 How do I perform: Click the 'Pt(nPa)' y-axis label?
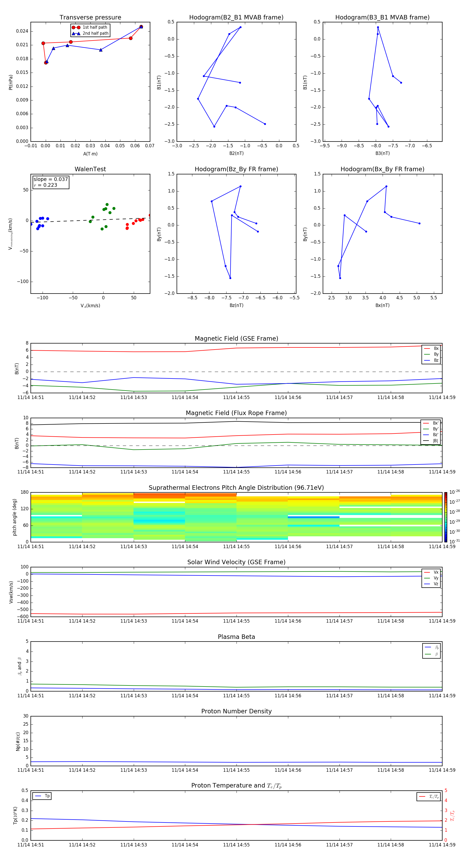[11, 82]
